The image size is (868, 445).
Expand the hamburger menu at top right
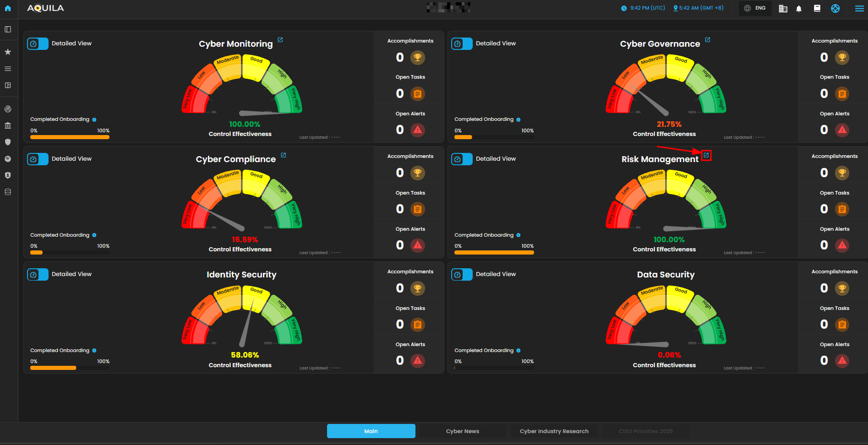[x=859, y=9]
